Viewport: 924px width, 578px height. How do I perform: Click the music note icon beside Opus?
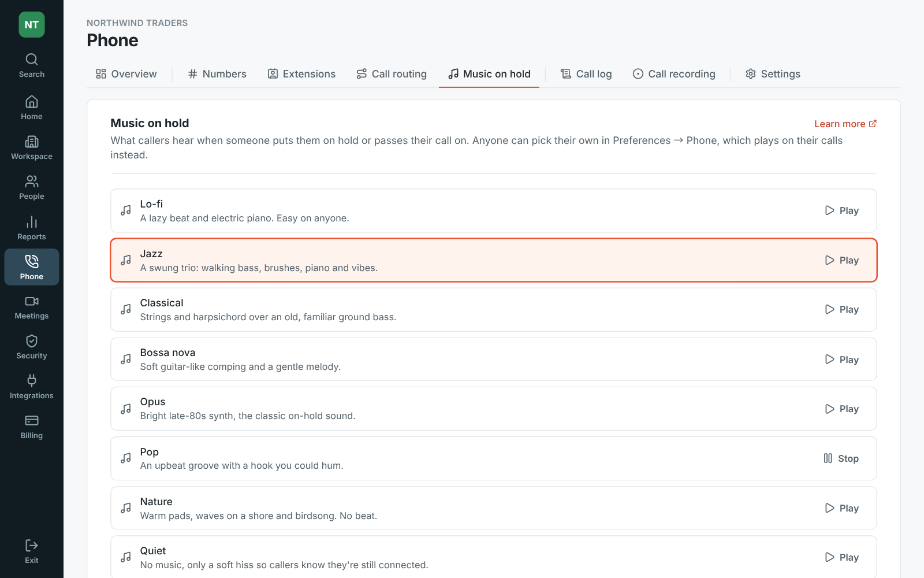pyautogui.click(x=126, y=409)
